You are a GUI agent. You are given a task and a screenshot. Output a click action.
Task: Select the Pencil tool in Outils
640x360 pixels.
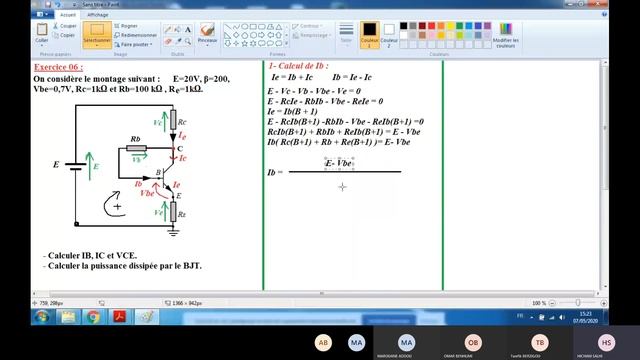click(168, 30)
